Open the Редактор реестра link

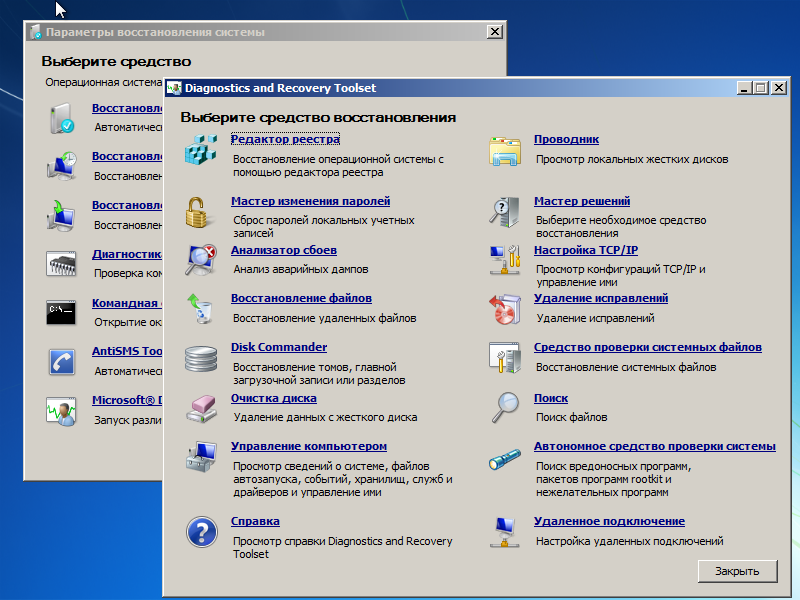tap(285, 139)
